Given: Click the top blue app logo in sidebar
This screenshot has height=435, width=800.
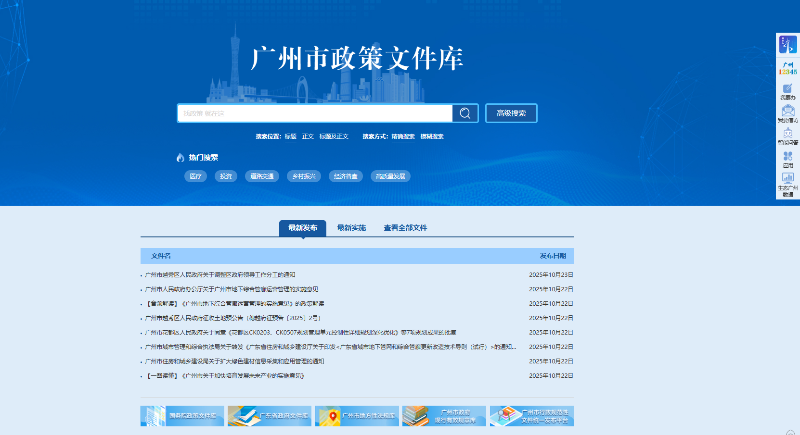Looking at the screenshot, I should click(788, 47).
